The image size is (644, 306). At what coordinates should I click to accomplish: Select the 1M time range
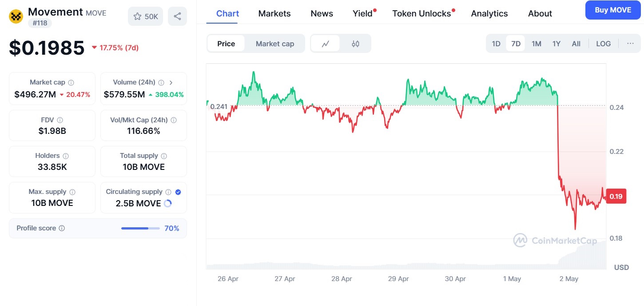[x=537, y=44]
